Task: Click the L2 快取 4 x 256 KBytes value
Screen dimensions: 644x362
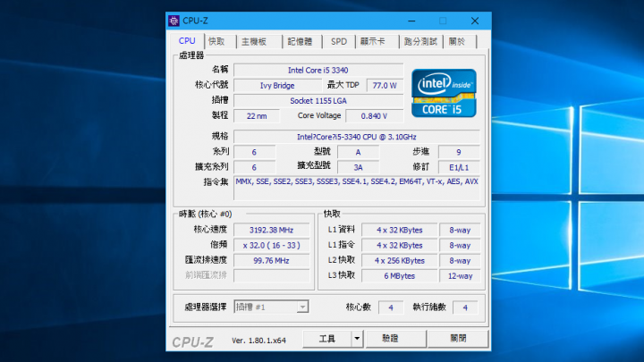Action: pos(399,260)
